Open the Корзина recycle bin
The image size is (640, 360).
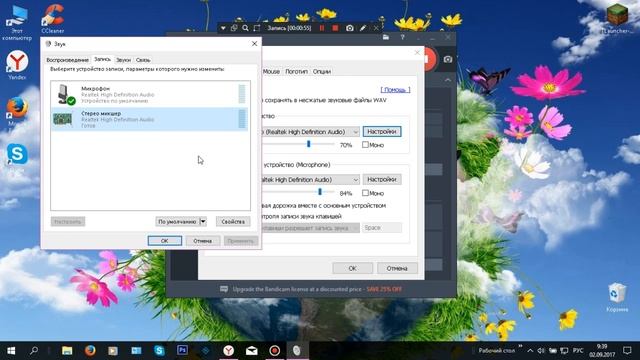[x=617, y=297]
